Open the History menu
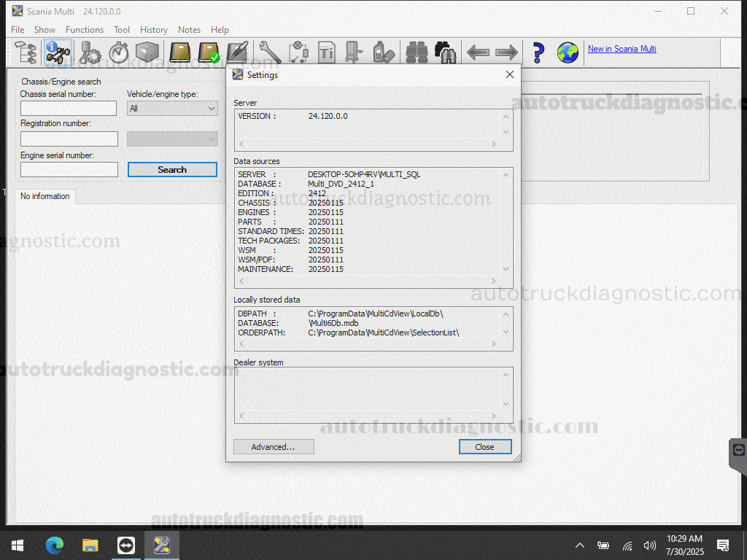 pyautogui.click(x=153, y=30)
